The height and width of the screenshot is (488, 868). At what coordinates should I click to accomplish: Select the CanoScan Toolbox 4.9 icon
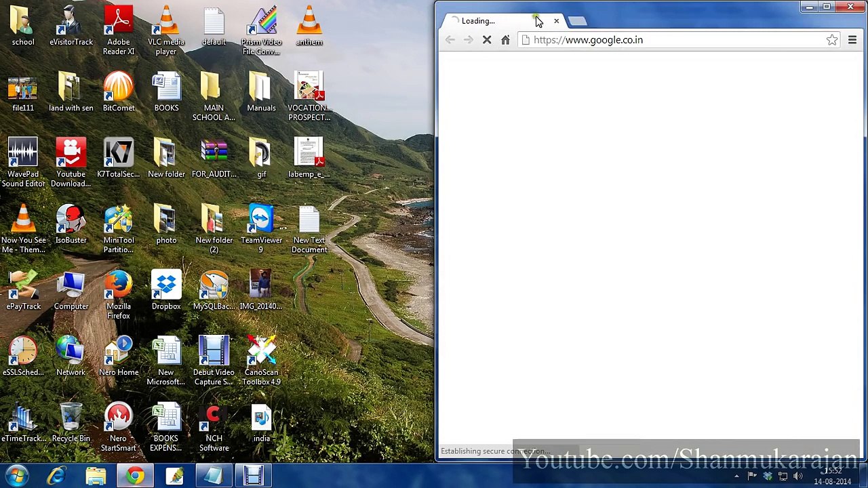click(261, 361)
